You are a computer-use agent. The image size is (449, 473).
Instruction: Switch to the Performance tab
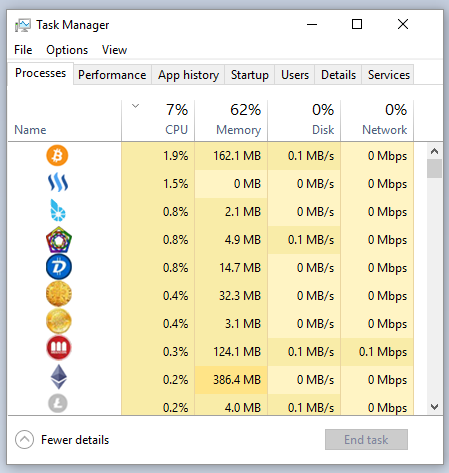pyautogui.click(x=112, y=75)
